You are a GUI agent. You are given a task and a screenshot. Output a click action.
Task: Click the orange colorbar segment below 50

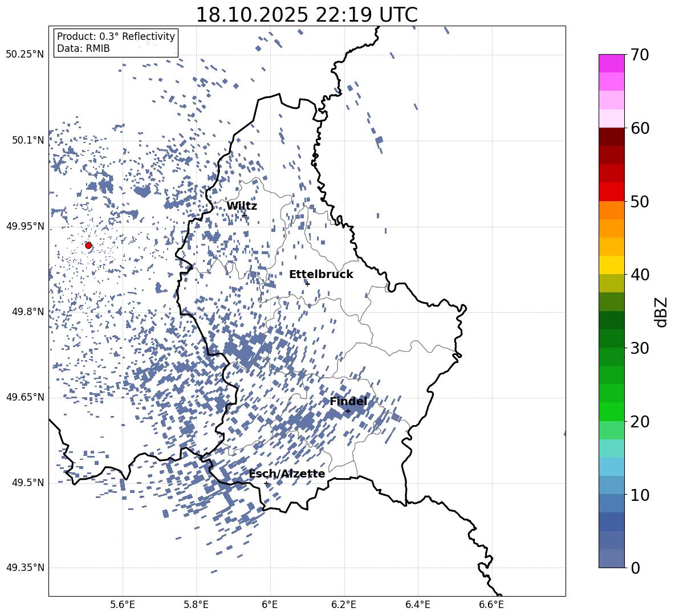(x=612, y=210)
